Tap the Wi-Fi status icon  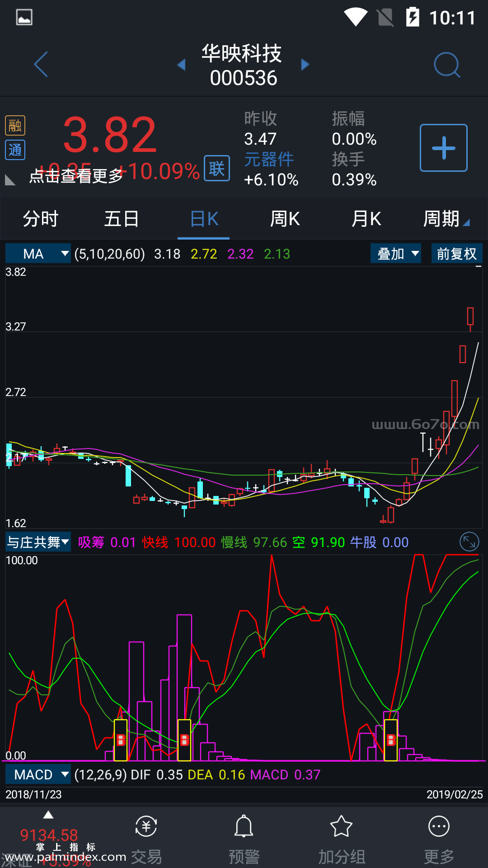[356, 18]
